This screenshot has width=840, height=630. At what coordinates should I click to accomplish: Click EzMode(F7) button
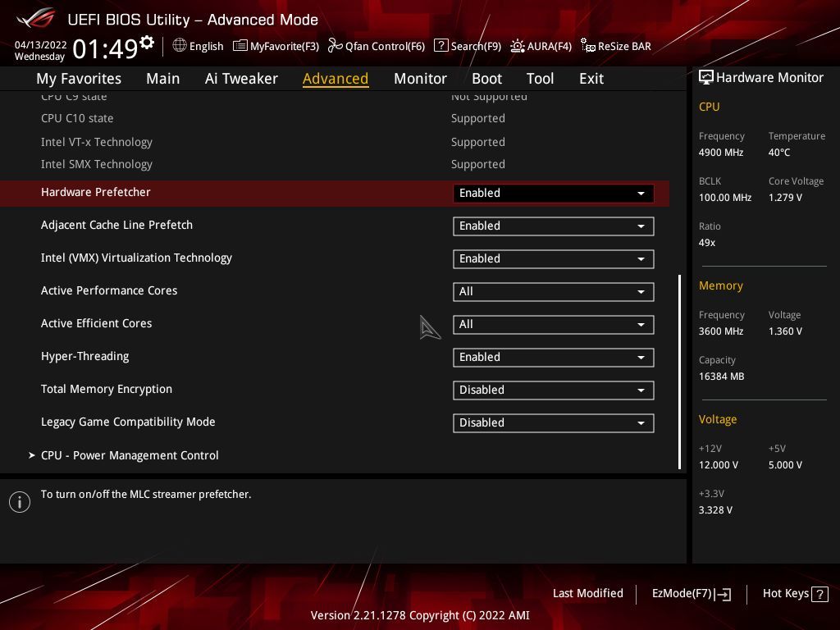[x=691, y=594]
